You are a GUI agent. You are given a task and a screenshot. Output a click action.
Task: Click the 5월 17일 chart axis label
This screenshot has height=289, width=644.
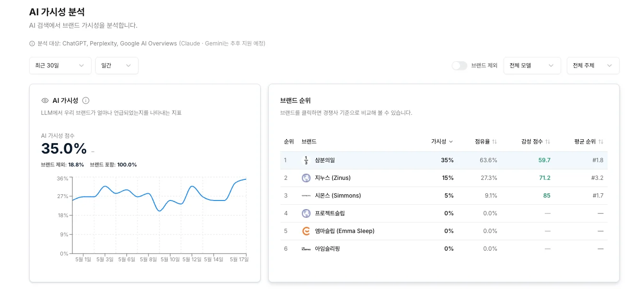coord(239,259)
